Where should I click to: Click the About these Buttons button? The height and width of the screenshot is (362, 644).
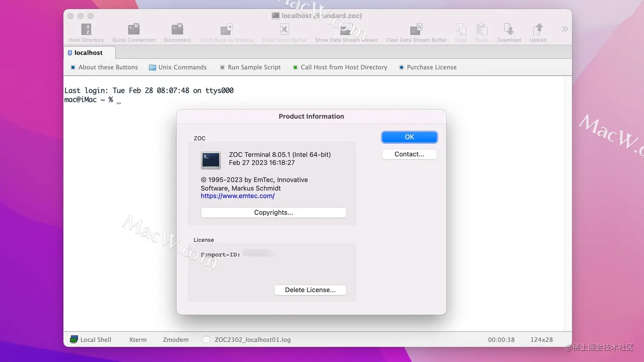pos(104,67)
